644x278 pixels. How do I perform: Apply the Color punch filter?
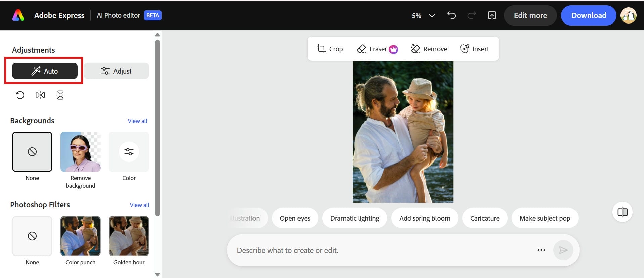click(x=81, y=236)
